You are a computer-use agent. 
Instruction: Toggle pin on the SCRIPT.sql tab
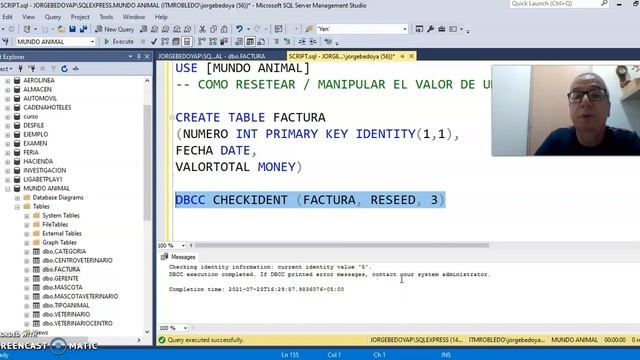pos(402,56)
